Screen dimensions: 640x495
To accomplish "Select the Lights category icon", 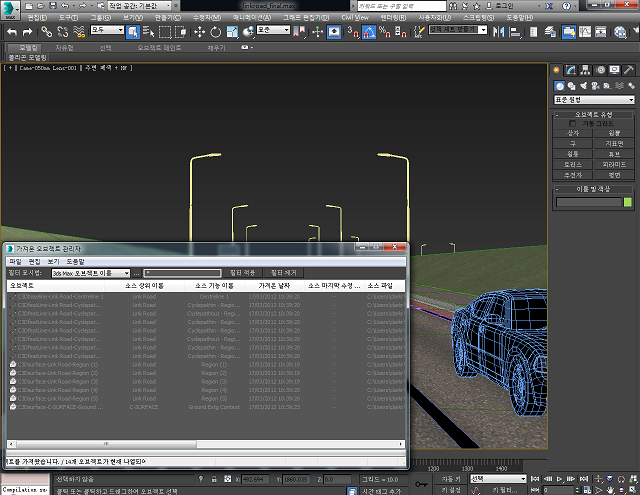I will (583, 85).
